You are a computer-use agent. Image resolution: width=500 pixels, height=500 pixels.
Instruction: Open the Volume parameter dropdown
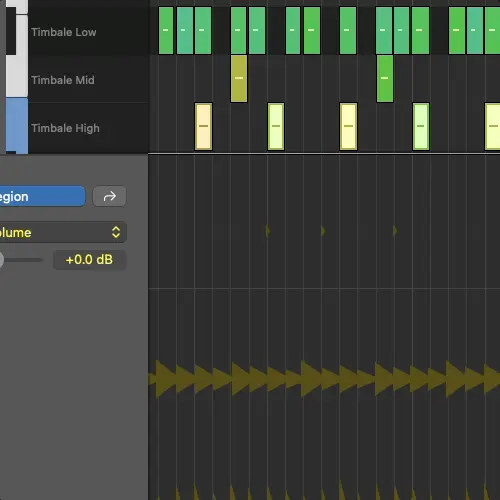tap(63, 232)
